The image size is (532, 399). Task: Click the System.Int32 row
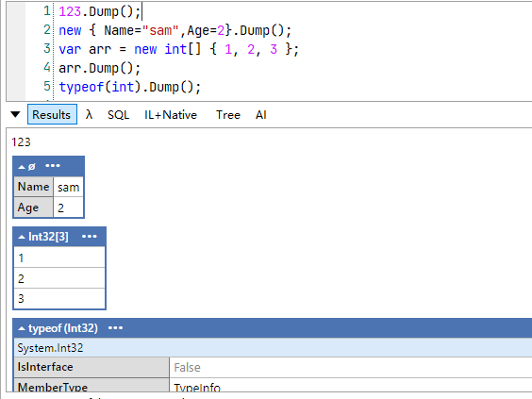tap(274, 348)
